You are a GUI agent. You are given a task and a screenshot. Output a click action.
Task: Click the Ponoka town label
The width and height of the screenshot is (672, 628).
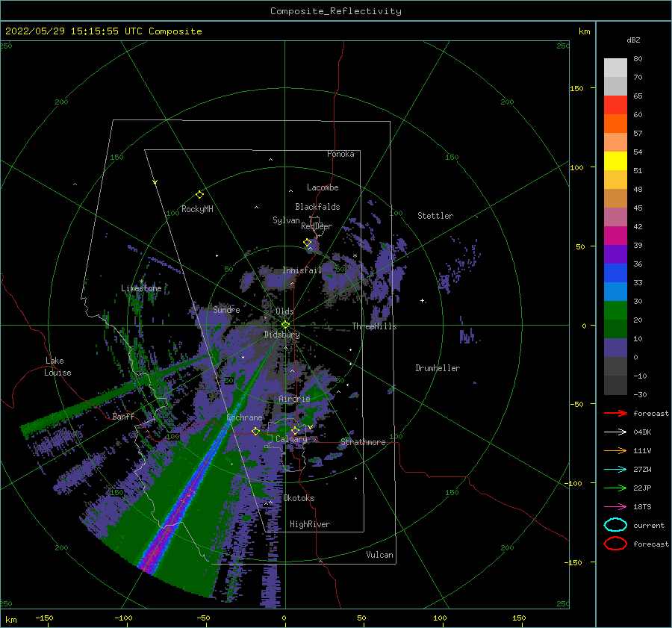coord(340,154)
